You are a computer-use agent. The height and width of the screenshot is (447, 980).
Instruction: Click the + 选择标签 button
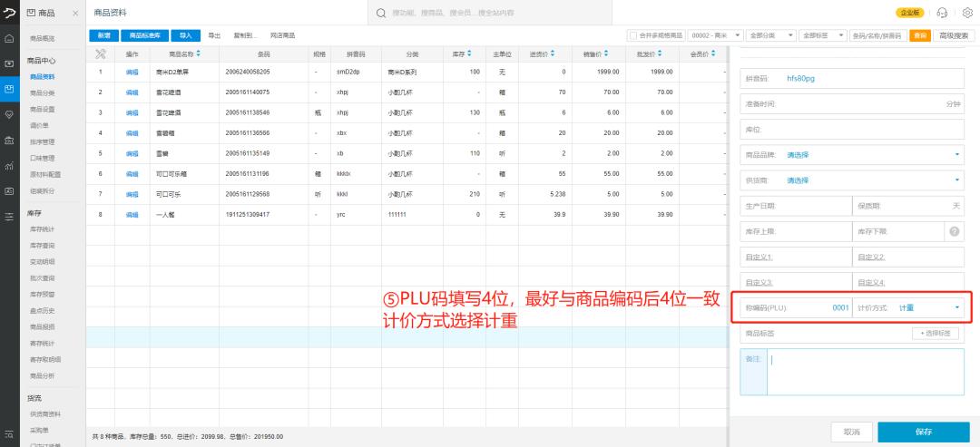(936, 334)
